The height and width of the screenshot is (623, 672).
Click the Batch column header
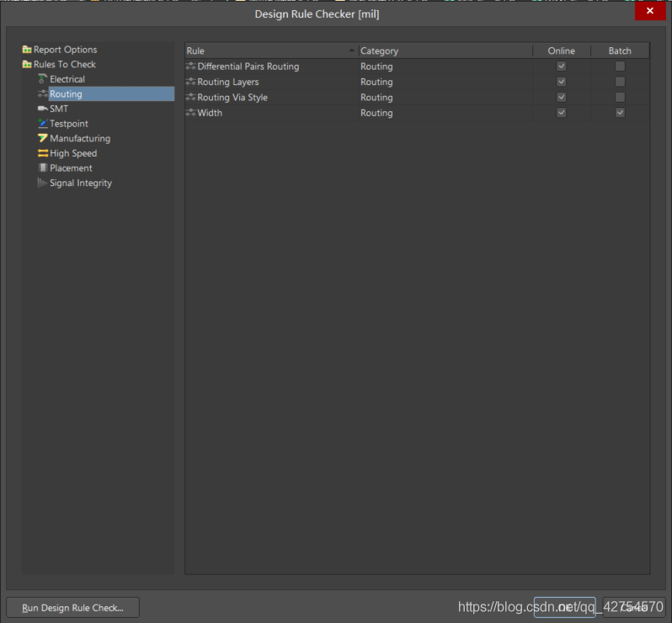620,51
